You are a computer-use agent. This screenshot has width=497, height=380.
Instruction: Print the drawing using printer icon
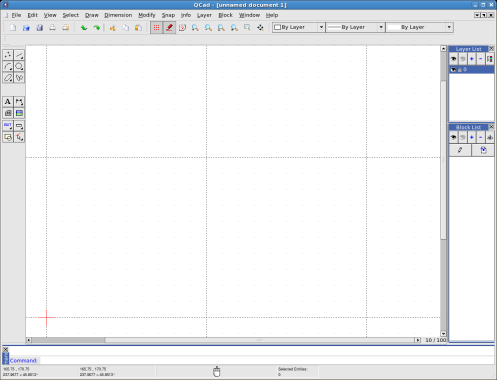pos(52,28)
